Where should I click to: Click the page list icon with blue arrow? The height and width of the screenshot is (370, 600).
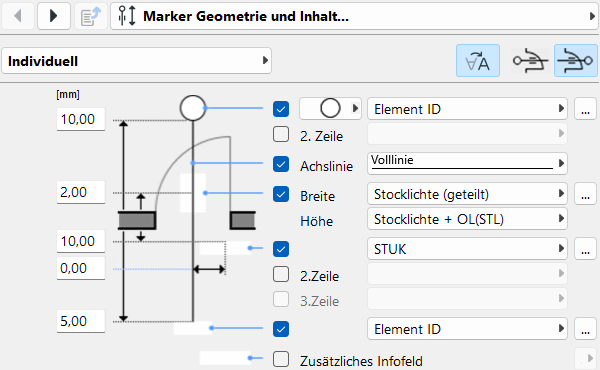pos(91,16)
